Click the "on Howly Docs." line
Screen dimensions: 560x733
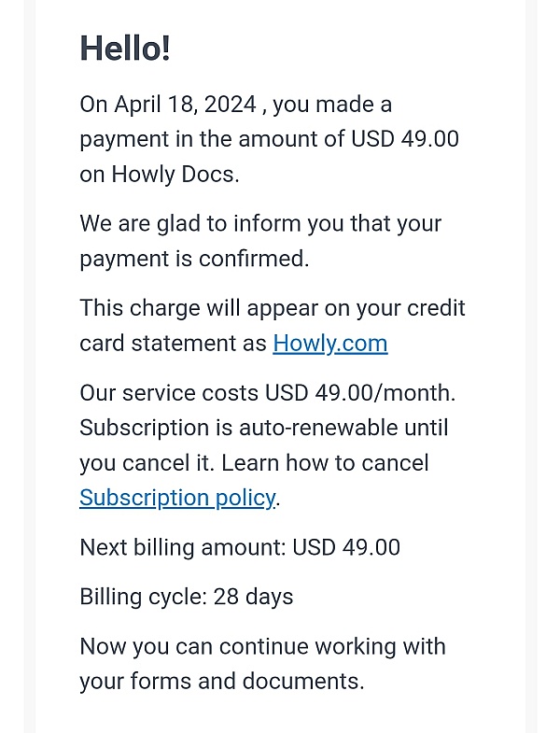tap(160, 175)
